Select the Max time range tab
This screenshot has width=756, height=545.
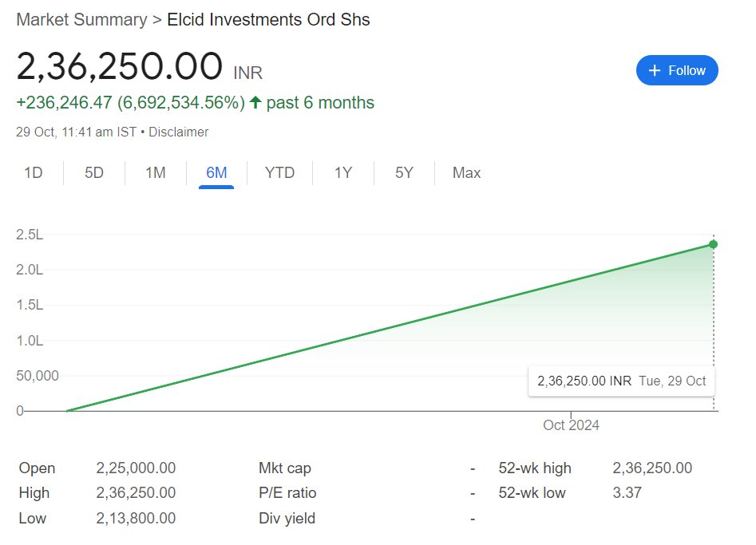point(465,172)
